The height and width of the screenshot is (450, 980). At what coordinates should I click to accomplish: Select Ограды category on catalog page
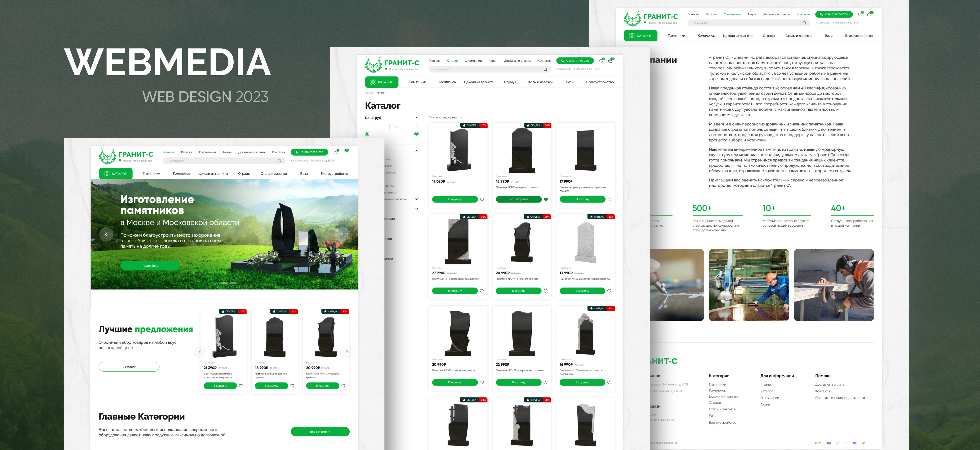click(x=510, y=82)
